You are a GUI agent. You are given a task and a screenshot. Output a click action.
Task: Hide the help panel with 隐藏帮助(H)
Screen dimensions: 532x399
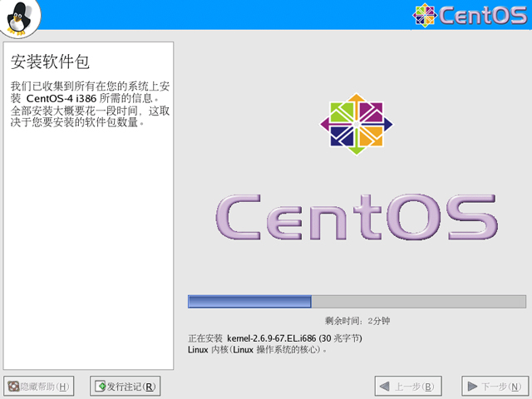39,387
